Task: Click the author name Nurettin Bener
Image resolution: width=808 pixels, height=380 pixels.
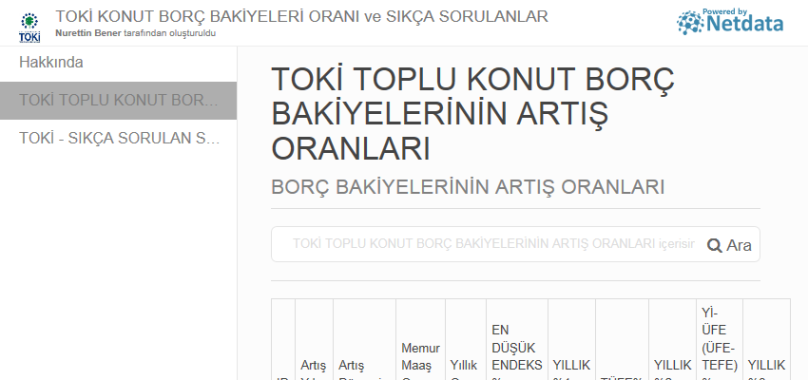Action: 88,34
